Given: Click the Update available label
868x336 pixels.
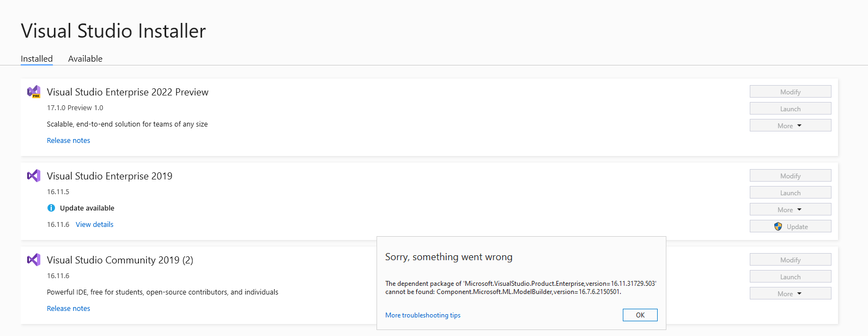Looking at the screenshot, I should click(x=87, y=208).
